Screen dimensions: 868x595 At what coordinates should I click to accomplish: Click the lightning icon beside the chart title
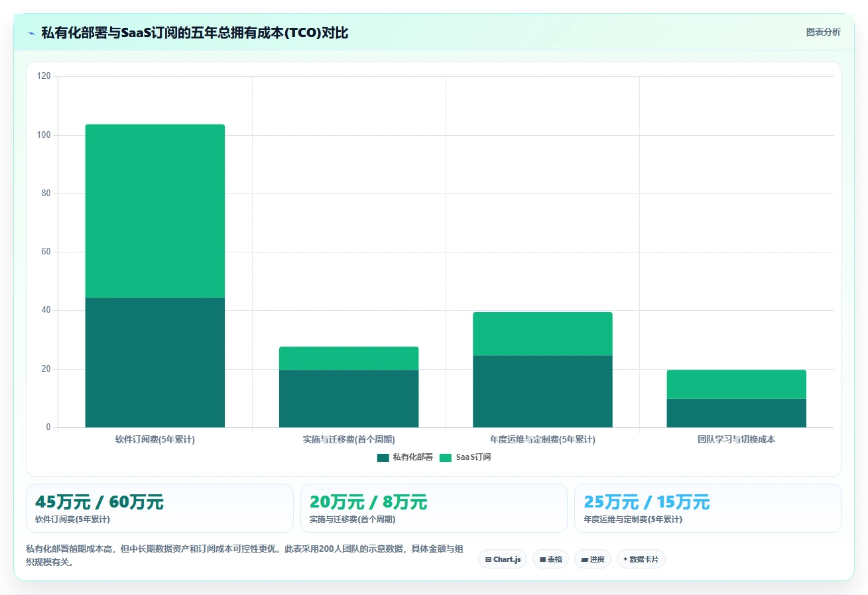[31, 33]
